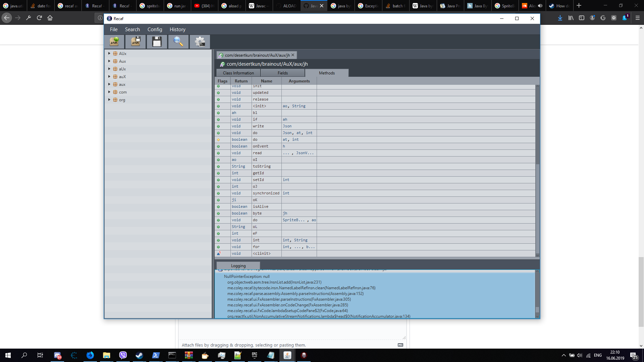Click the methods table vertical scrollbar

[x=537, y=208]
